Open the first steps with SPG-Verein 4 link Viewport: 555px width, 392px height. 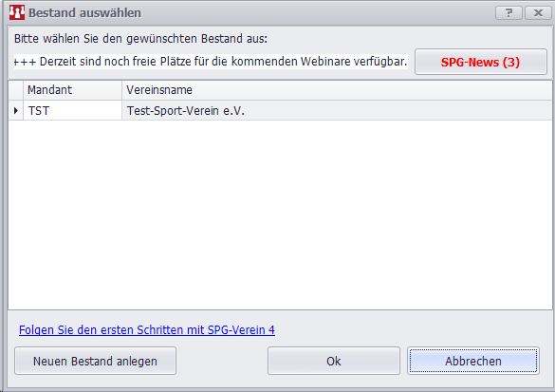[147, 329]
